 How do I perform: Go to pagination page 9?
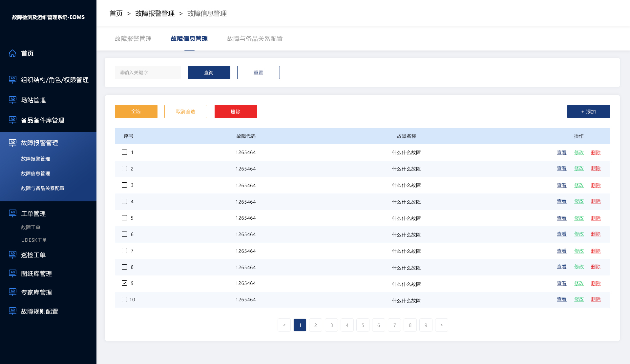426,325
